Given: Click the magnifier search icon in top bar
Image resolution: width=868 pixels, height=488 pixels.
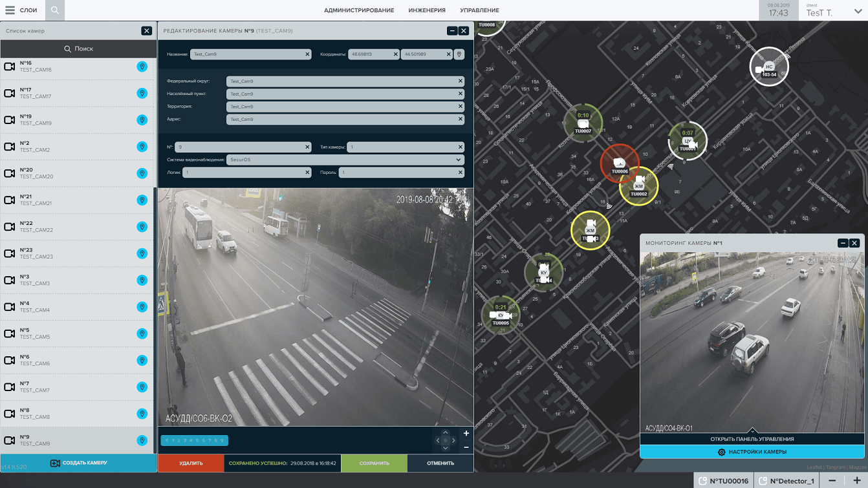Looking at the screenshot, I should [x=55, y=10].
